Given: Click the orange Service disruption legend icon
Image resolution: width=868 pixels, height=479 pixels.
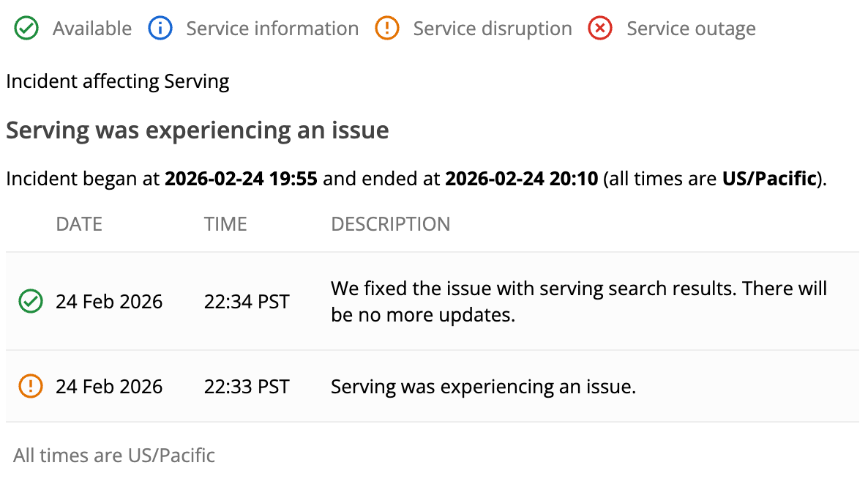Looking at the screenshot, I should [x=386, y=29].
